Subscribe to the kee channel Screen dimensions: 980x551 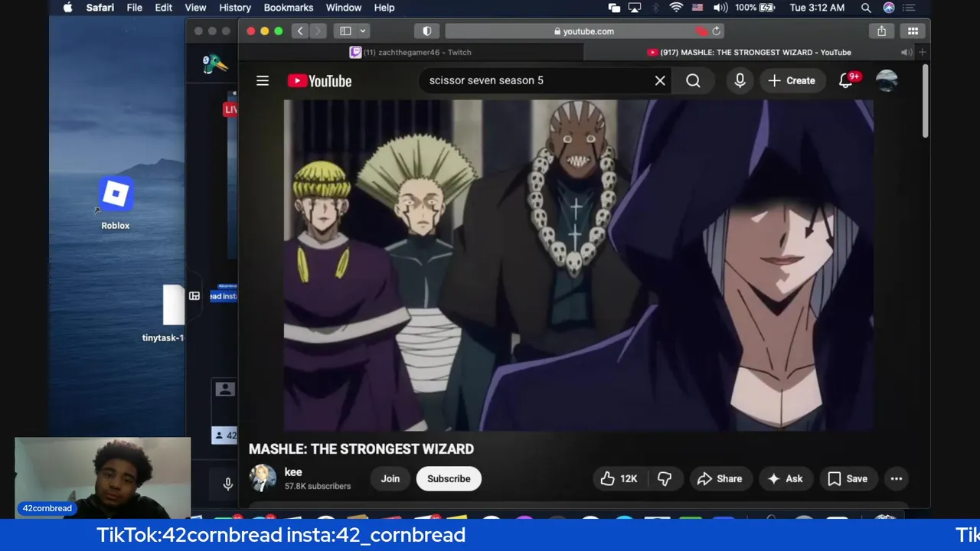coord(449,478)
